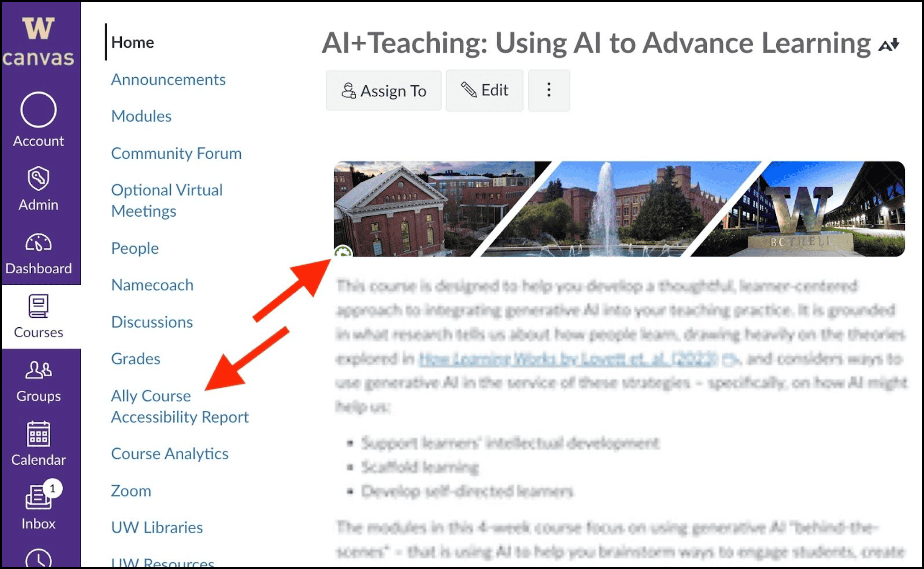Open the three-dot page options menu
Viewport: 924px width, 569px height.
click(549, 90)
